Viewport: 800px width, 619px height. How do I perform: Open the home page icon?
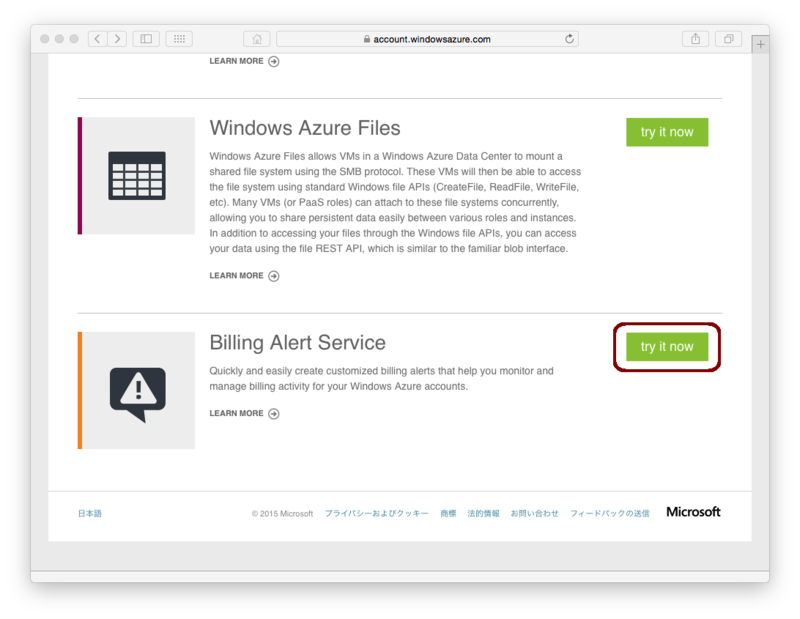click(x=257, y=39)
